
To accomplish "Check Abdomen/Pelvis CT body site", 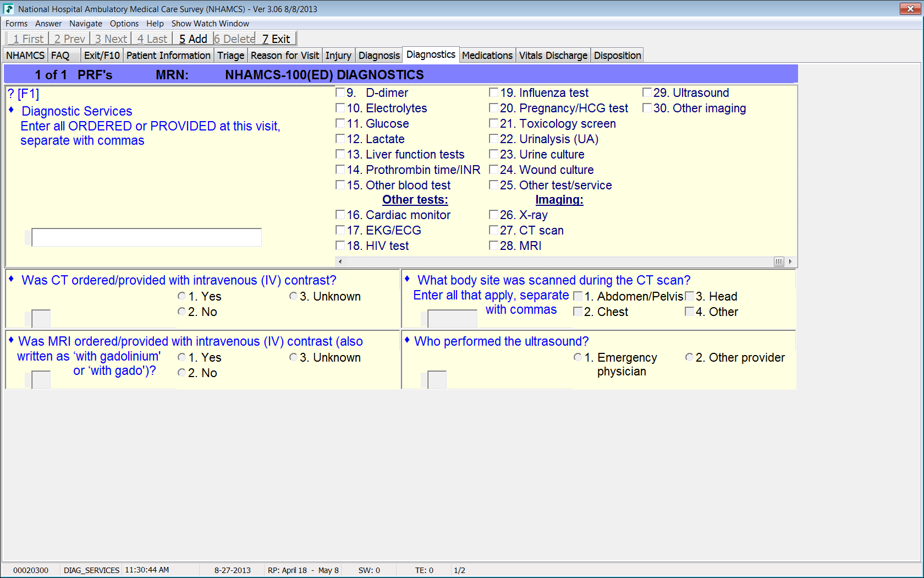I will pyautogui.click(x=577, y=296).
